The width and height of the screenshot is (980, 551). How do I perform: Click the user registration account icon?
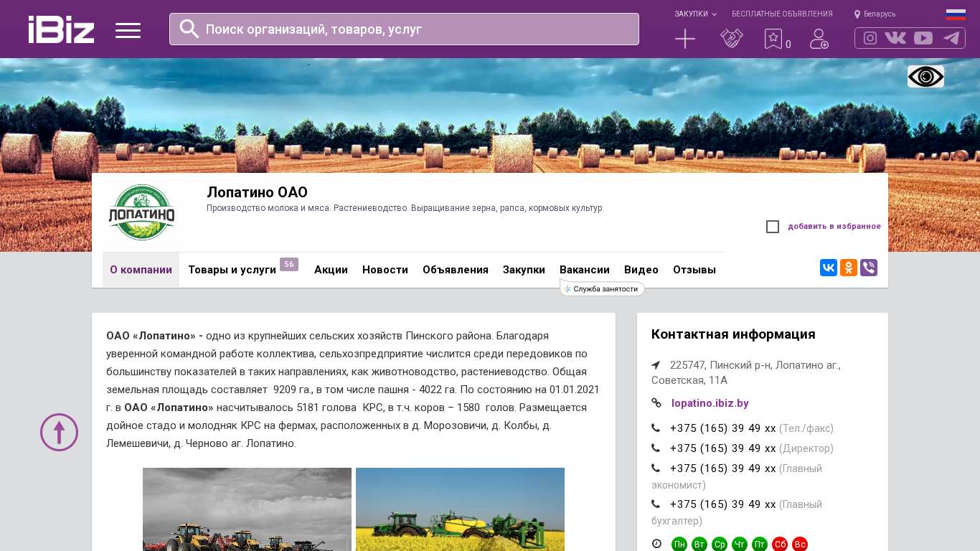point(819,39)
